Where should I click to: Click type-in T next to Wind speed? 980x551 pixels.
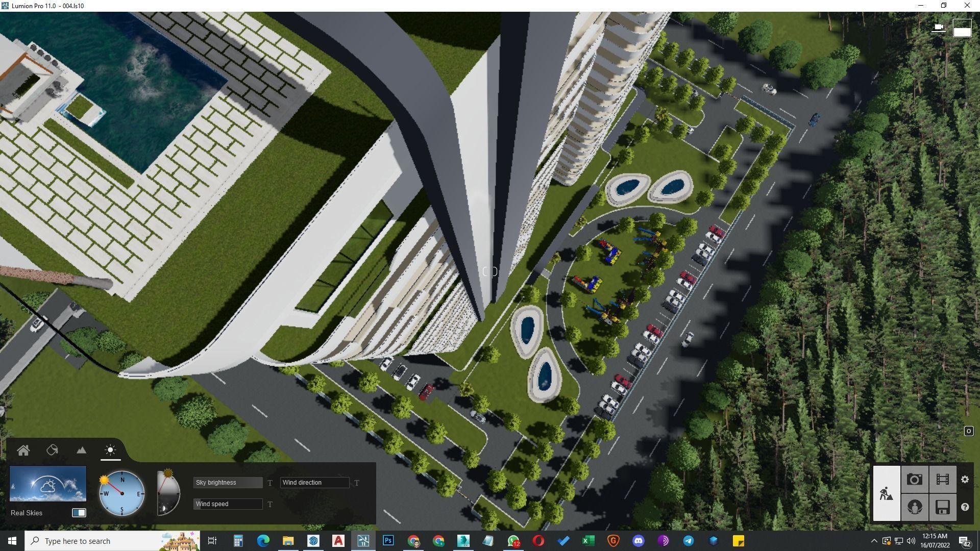click(270, 504)
